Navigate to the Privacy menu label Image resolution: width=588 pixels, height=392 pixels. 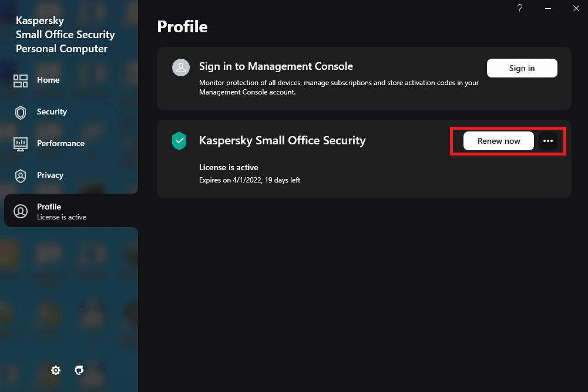point(50,175)
